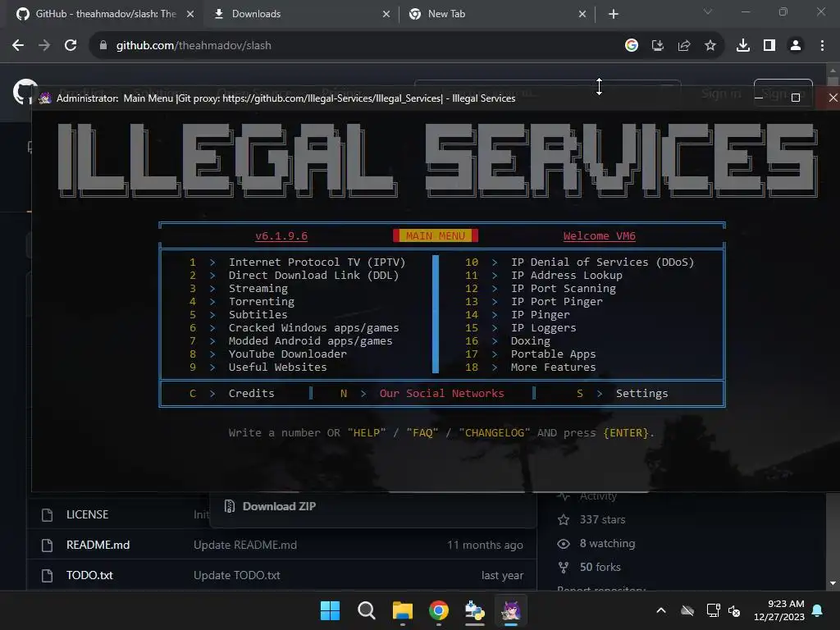Click the page scrollbar down arrow

tap(833, 583)
